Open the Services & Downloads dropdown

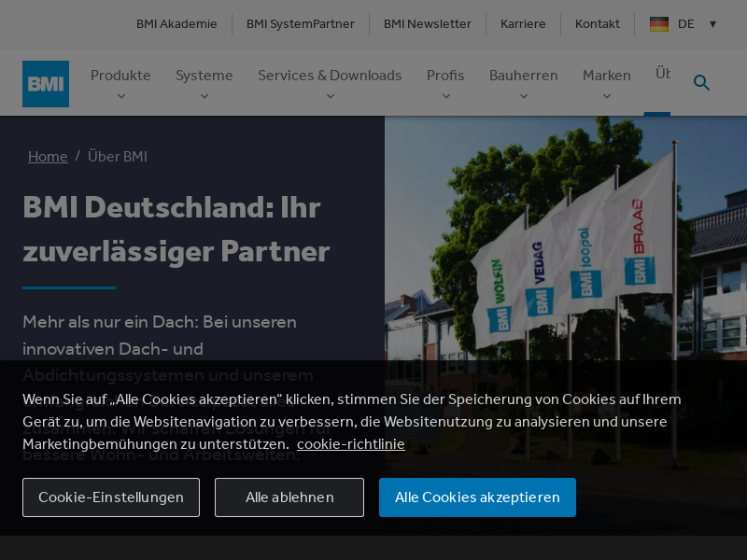(x=330, y=95)
